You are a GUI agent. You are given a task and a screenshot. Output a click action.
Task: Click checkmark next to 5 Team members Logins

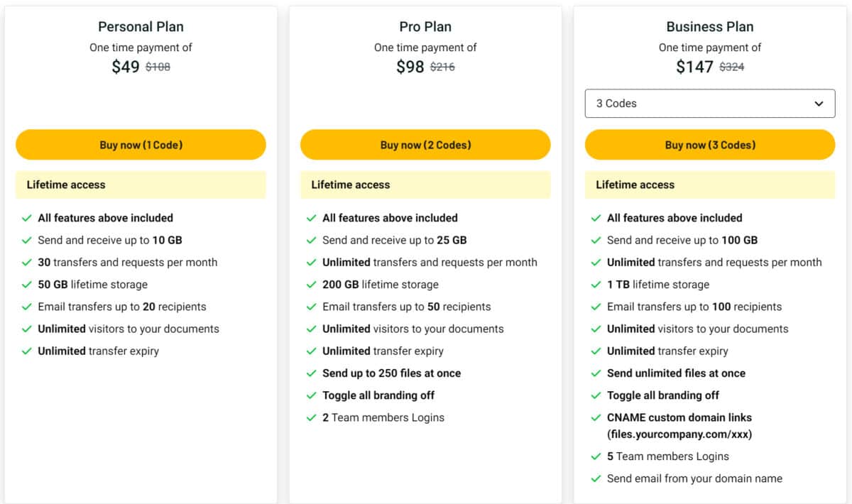[596, 456]
